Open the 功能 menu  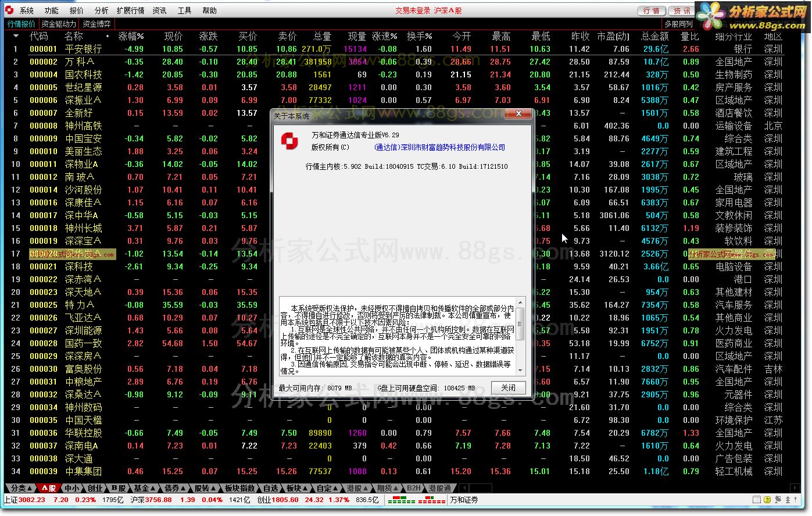coord(51,10)
